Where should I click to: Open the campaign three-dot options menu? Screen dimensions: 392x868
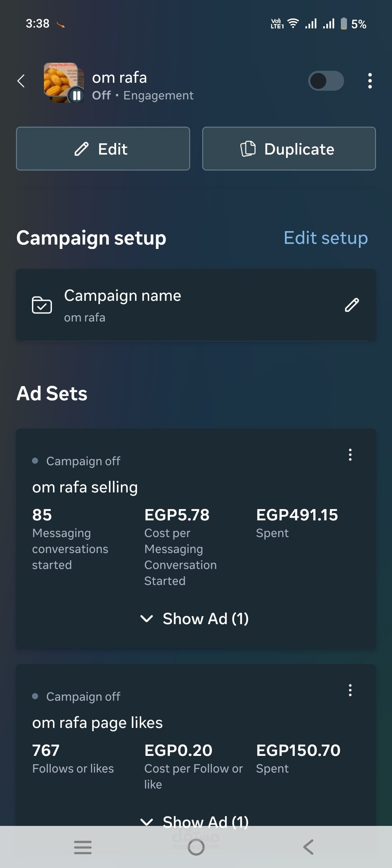(x=369, y=81)
